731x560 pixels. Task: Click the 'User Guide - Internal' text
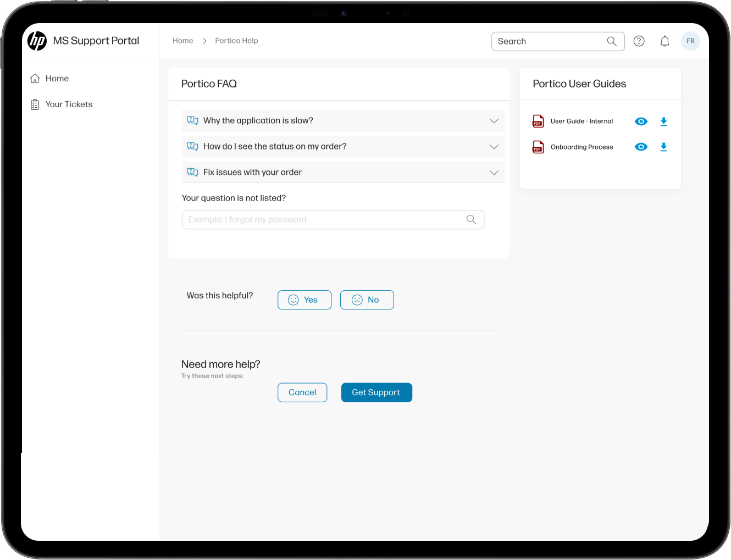click(x=582, y=121)
